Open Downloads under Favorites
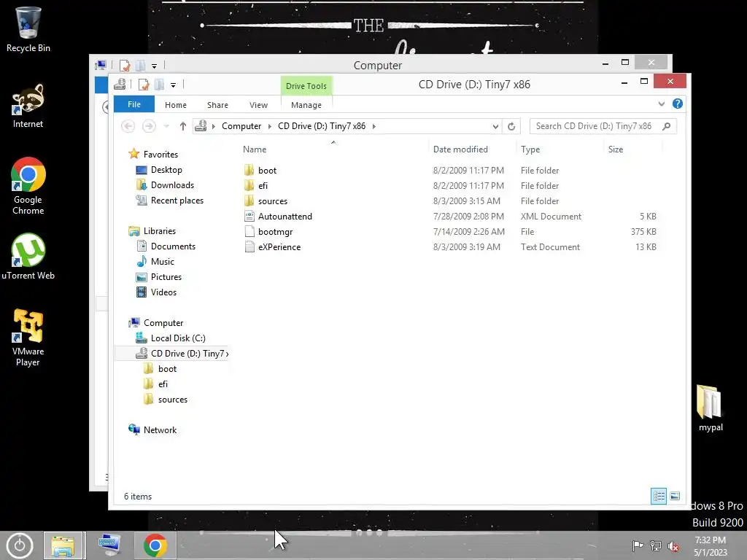Image resolution: width=747 pixels, height=560 pixels. (x=172, y=184)
